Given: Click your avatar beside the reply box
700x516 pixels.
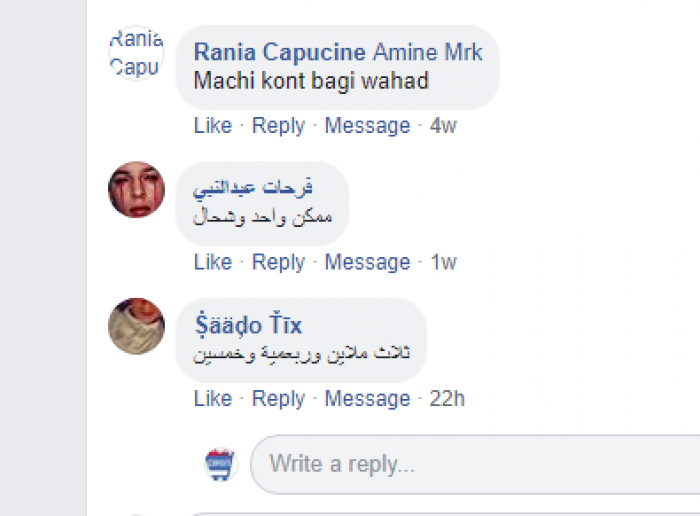Looking at the screenshot, I should (220, 464).
